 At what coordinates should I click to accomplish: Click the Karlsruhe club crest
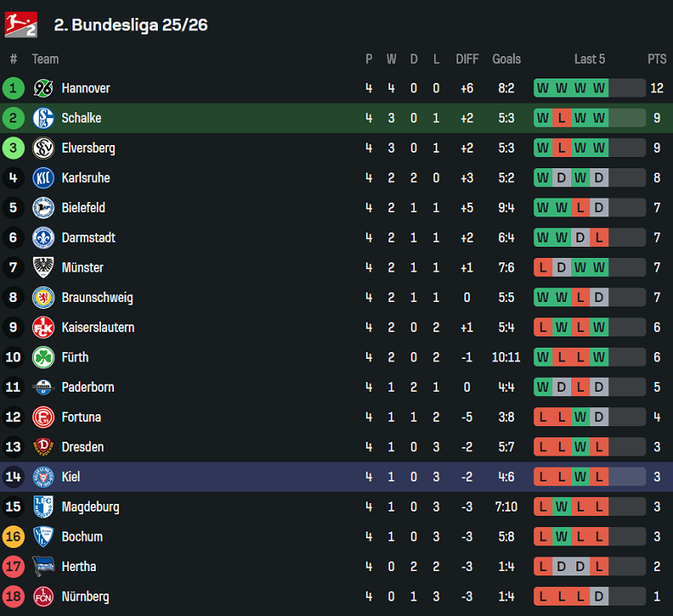(x=43, y=178)
